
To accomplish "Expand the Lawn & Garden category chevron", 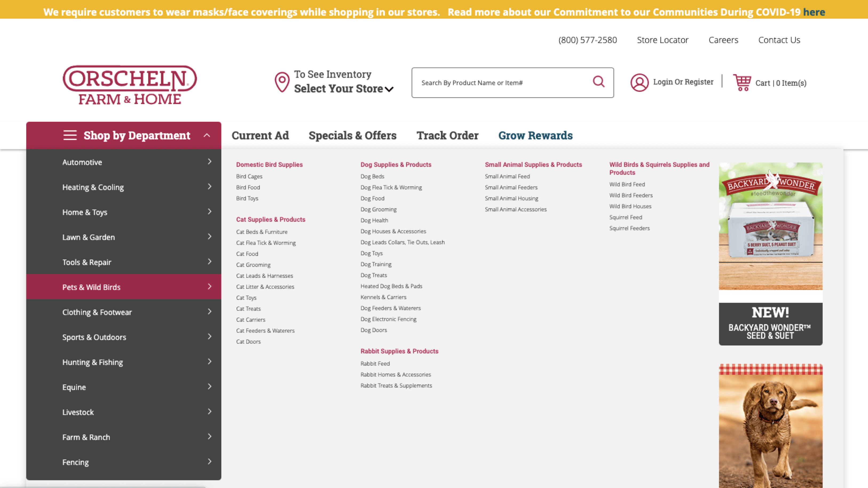I will click(x=210, y=237).
